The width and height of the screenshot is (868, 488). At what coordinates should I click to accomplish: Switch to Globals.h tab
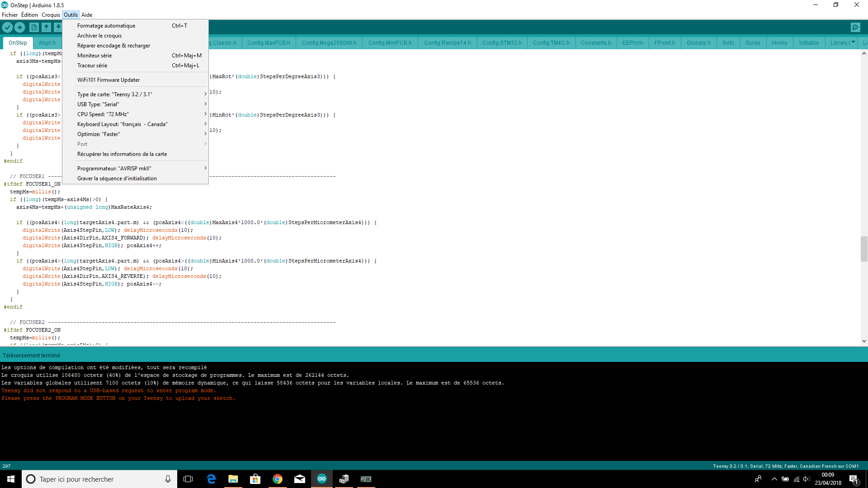(698, 43)
